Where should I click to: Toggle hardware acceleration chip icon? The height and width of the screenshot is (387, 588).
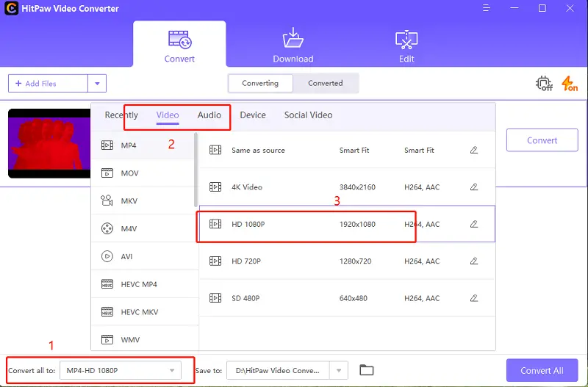[x=544, y=83]
